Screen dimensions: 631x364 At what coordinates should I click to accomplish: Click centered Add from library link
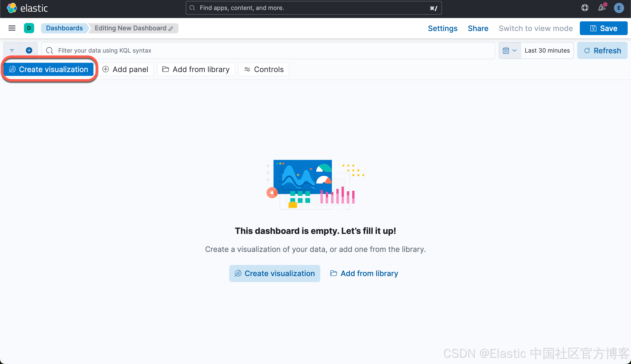tap(364, 273)
